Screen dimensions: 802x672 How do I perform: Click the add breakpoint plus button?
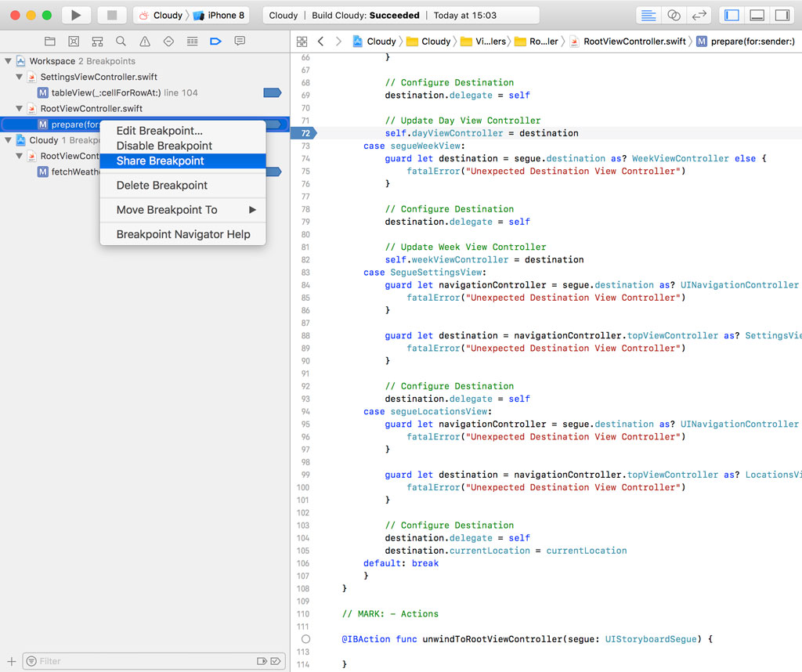pos(11,661)
